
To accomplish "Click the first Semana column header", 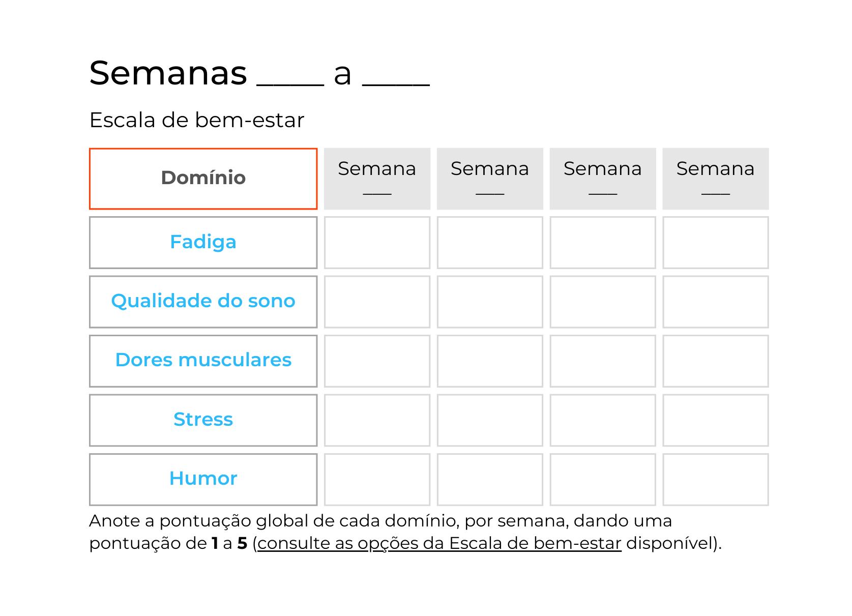I will (x=377, y=179).
